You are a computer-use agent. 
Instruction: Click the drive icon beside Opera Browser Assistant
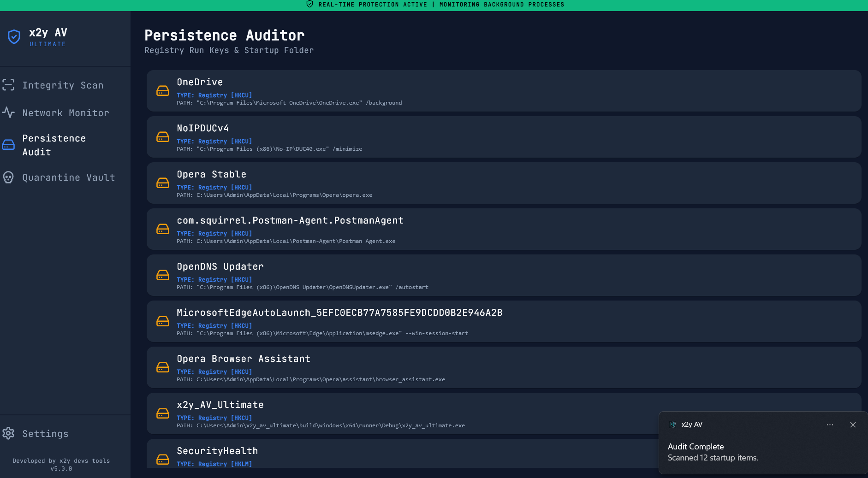pos(163,367)
